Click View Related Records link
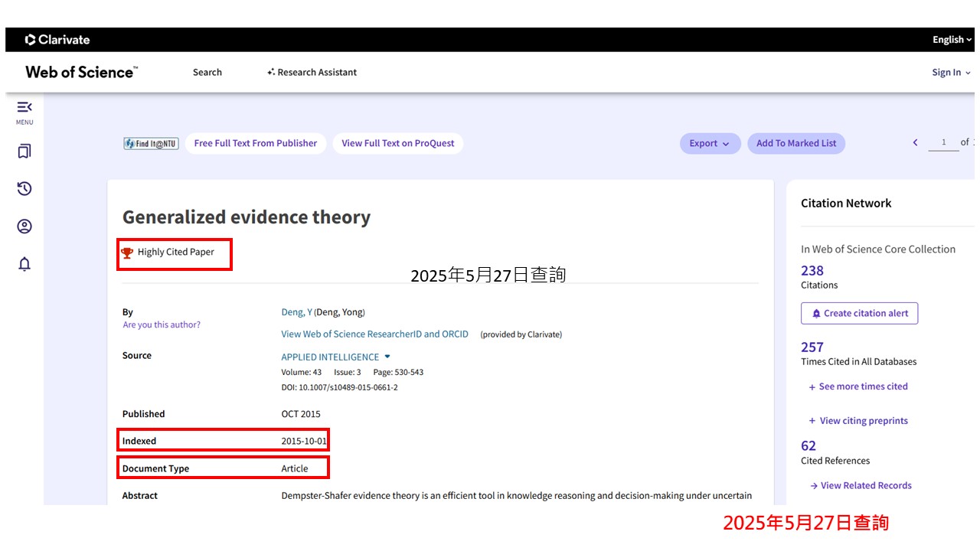Viewport: 980px width, 551px height. 861,485
